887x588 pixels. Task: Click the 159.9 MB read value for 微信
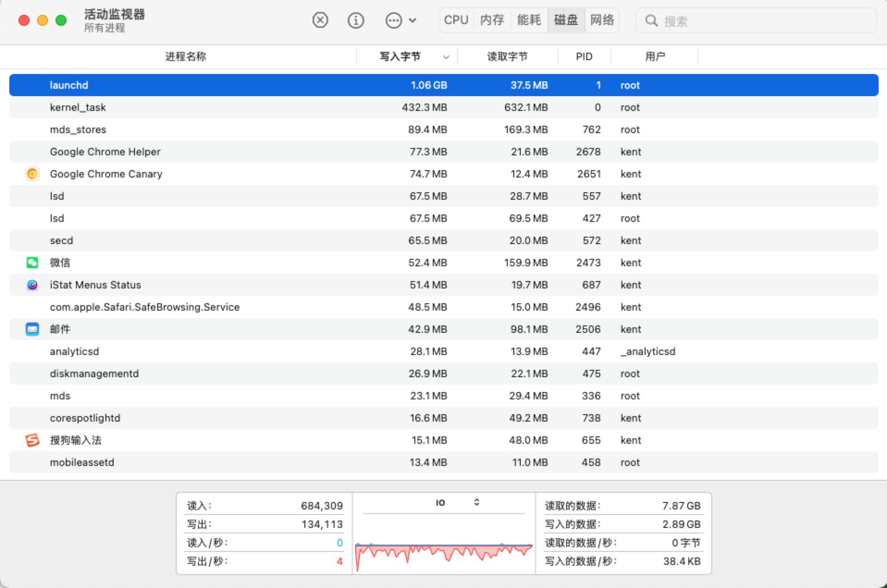pos(526,263)
